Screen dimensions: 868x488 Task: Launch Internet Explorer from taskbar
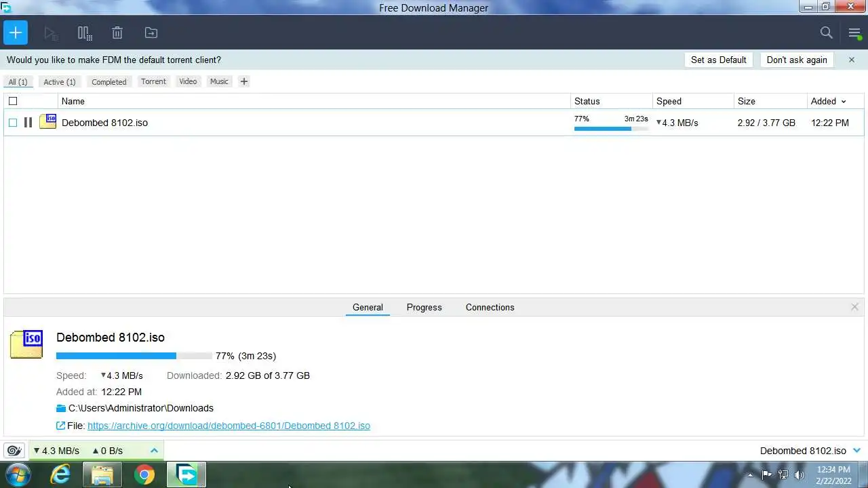(60, 474)
